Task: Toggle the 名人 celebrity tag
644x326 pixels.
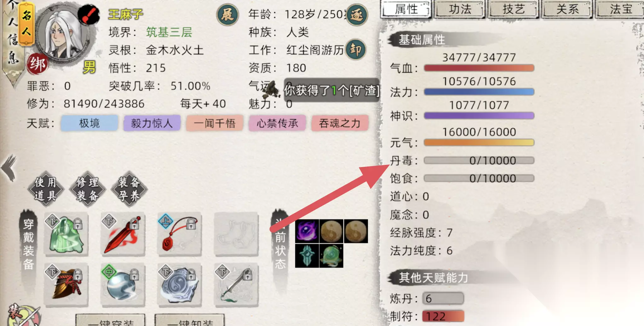Action: pyautogui.click(x=27, y=24)
